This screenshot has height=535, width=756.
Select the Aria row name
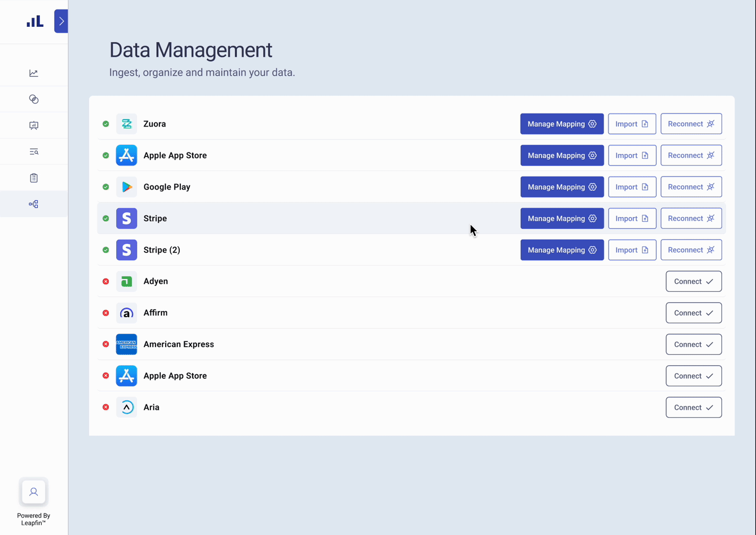(151, 407)
